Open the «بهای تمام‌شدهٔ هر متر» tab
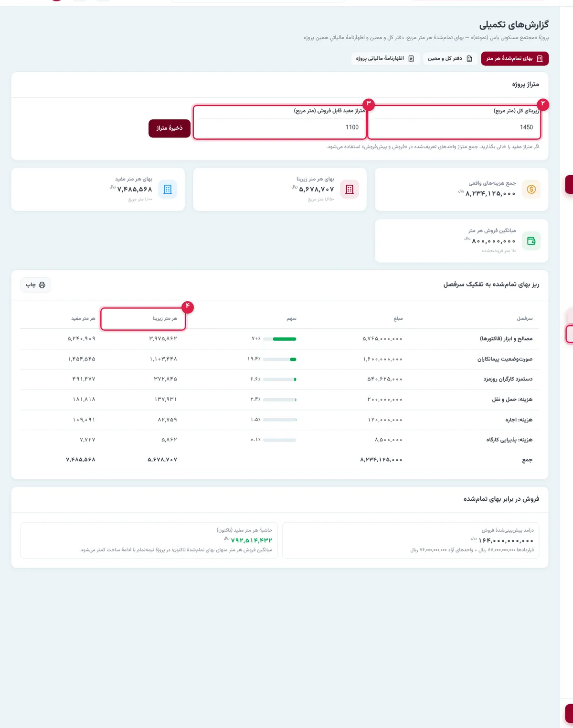 [x=515, y=59]
